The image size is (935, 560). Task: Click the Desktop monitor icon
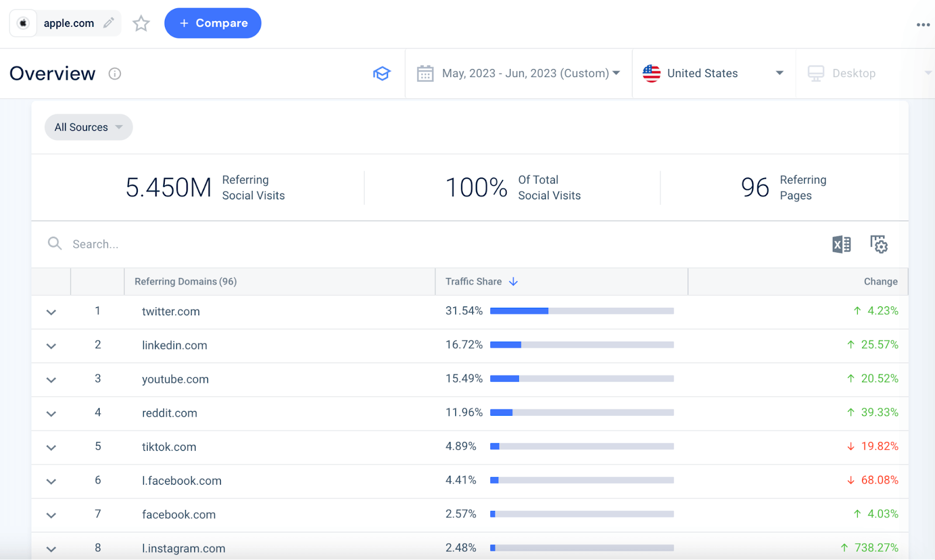(816, 74)
